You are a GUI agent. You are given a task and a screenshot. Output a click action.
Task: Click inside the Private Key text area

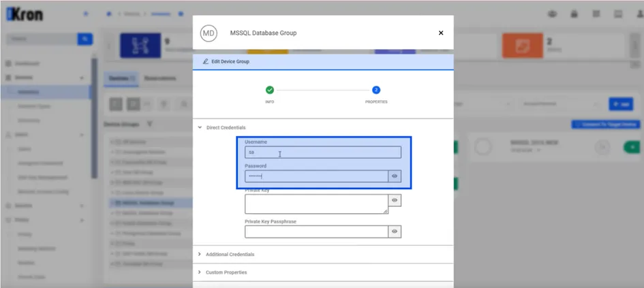click(316, 204)
